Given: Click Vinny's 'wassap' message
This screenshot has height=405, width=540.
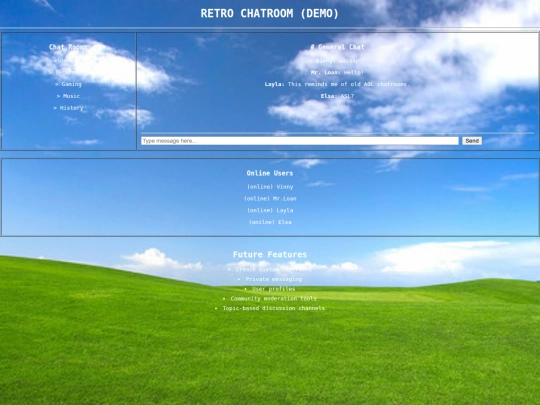Looking at the screenshot, I should tap(338, 61).
